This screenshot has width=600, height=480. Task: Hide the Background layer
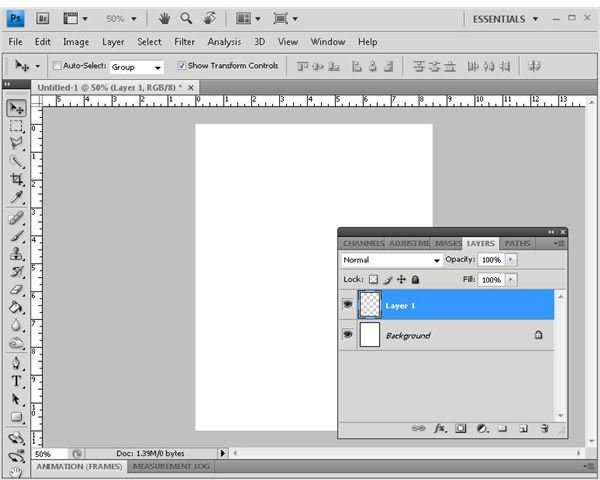tap(347, 335)
